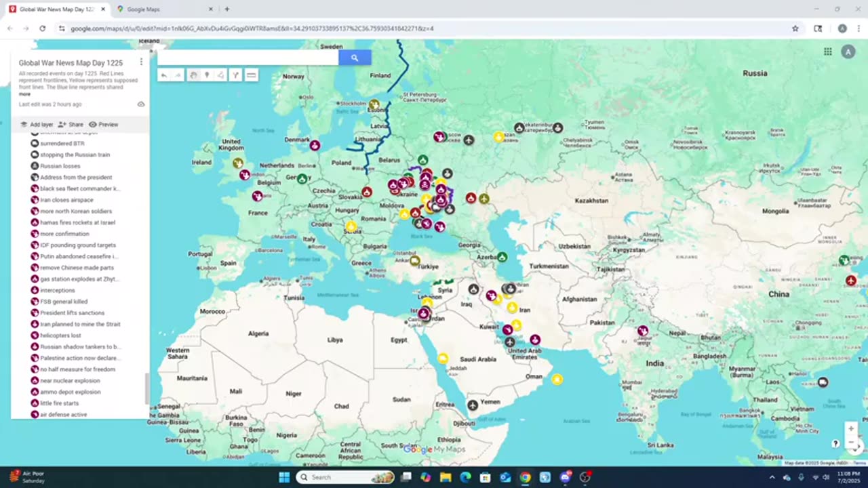Click the blue map search button
This screenshot has width=868, height=488.
coord(355,58)
